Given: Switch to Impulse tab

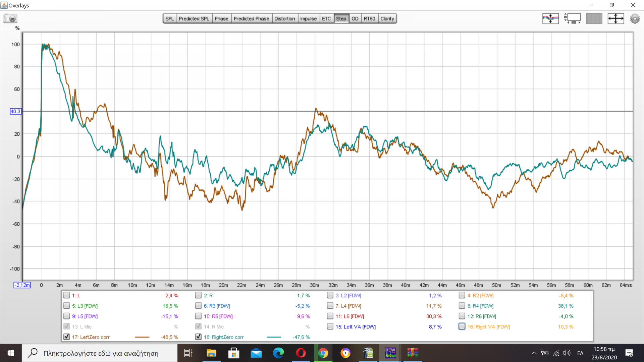Looking at the screenshot, I should (308, 19).
